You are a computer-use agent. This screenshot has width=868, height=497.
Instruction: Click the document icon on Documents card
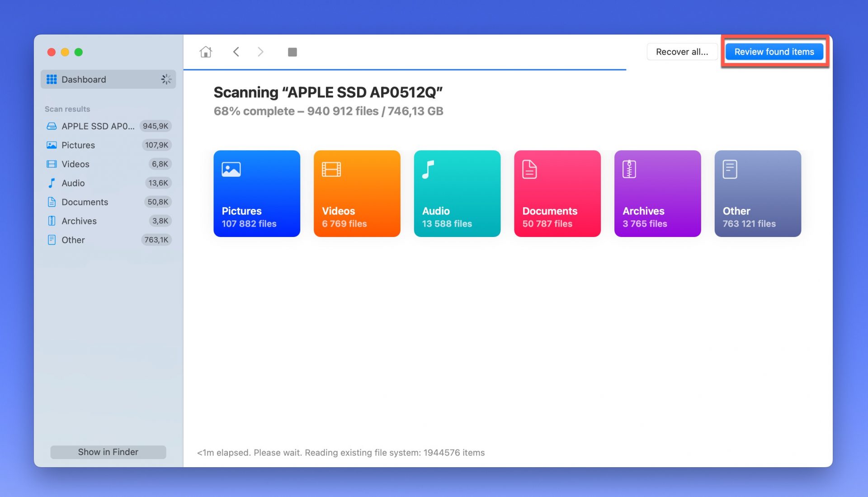529,170
